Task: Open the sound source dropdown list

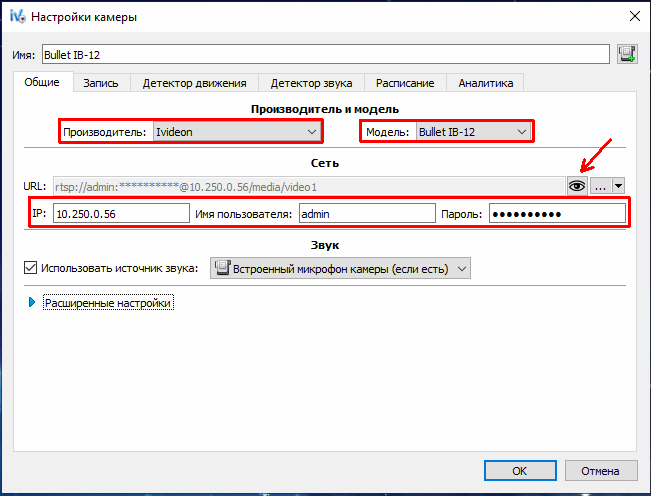Action: point(340,269)
